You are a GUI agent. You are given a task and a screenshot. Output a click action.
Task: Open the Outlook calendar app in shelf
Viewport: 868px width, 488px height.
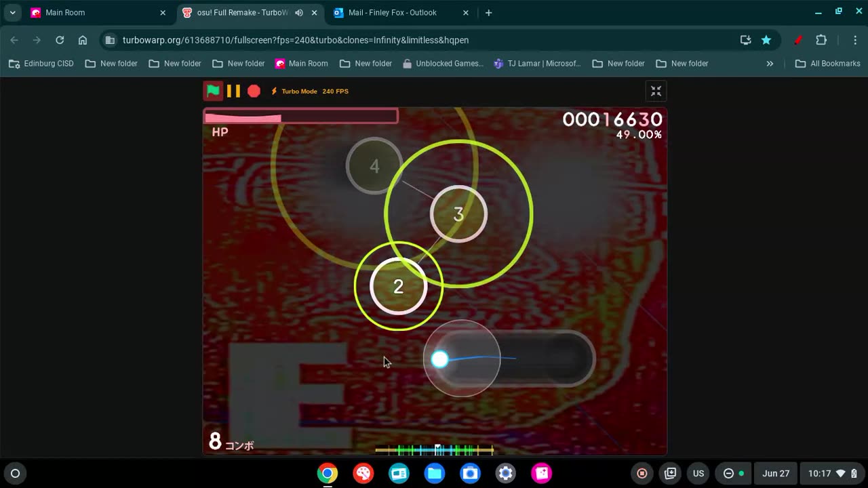399,473
